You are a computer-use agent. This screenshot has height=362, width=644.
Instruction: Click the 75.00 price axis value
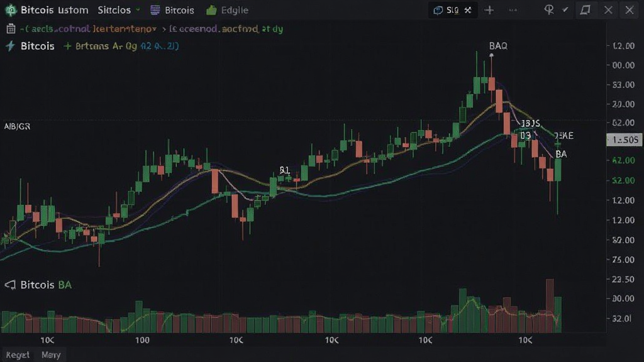pyautogui.click(x=623, y=260)
